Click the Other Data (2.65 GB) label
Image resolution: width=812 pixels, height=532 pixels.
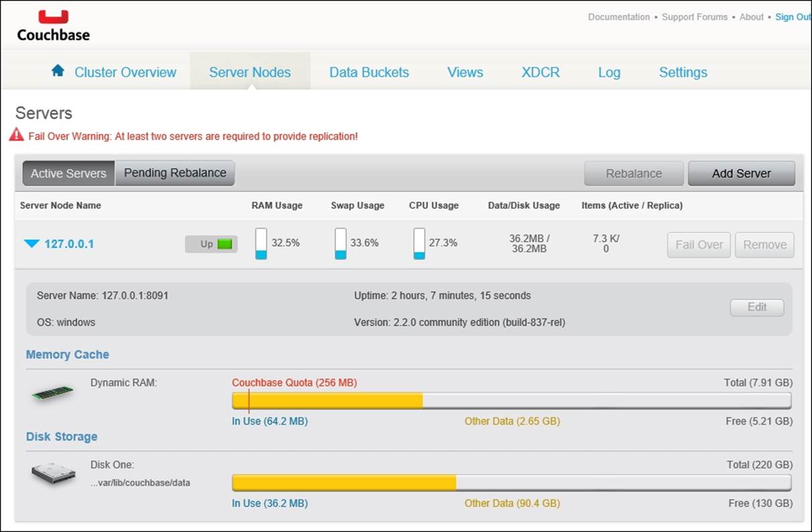pos(513,421)
